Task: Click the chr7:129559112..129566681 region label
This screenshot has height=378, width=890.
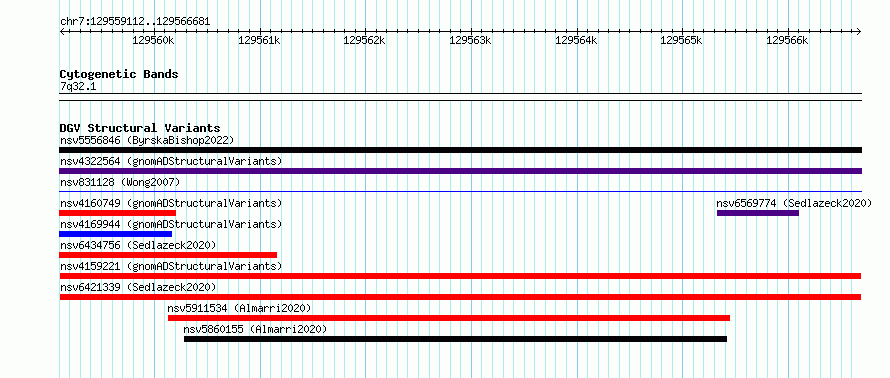Action: click(135, 22)
